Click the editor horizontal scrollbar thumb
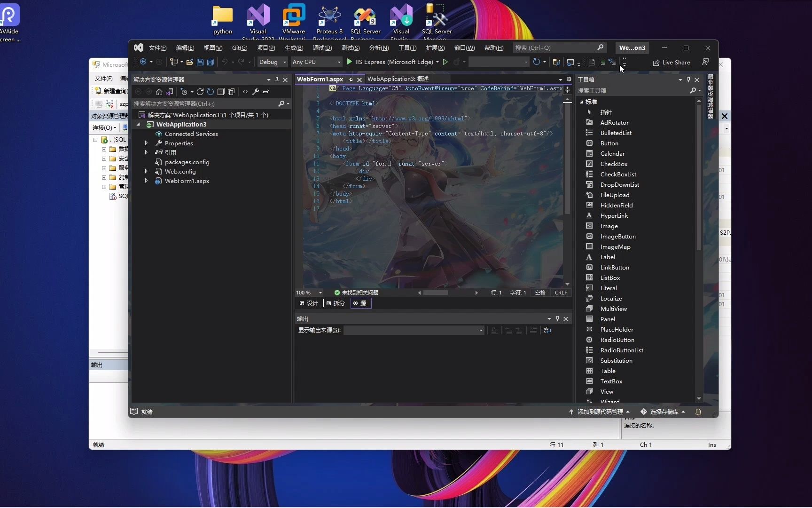This screenshot has width=812, height=508. (436, 293)
